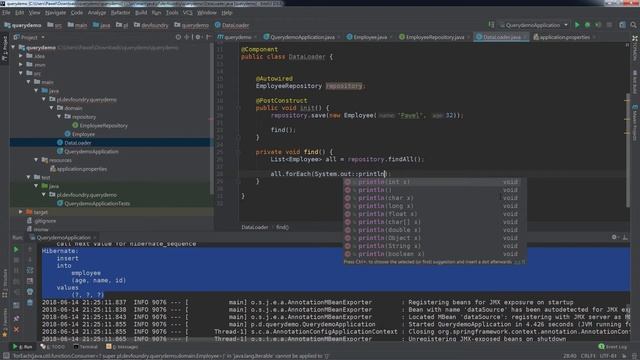Close the DataLoader.java editor tab

[x=525, y=37]
